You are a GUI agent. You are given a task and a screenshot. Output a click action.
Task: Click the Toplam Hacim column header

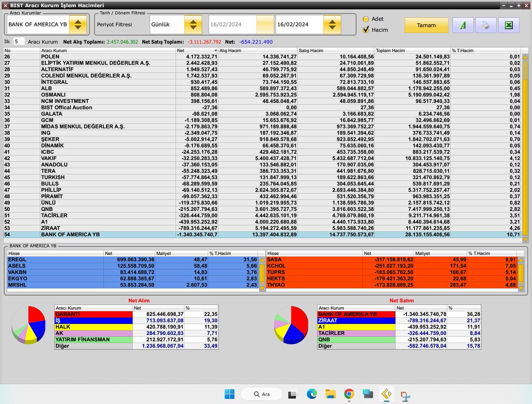pyautogui.click(x=412, y=50)
